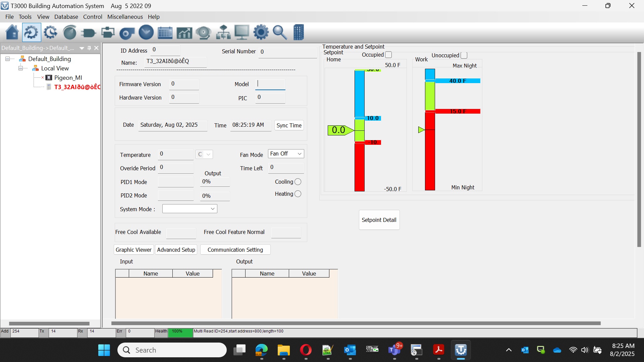Image resolution: width=644 pixels, height=362 pixels.
Task: Click the T3000 taskbar icon
Action: pyautogui.click(x=461, y=350)
